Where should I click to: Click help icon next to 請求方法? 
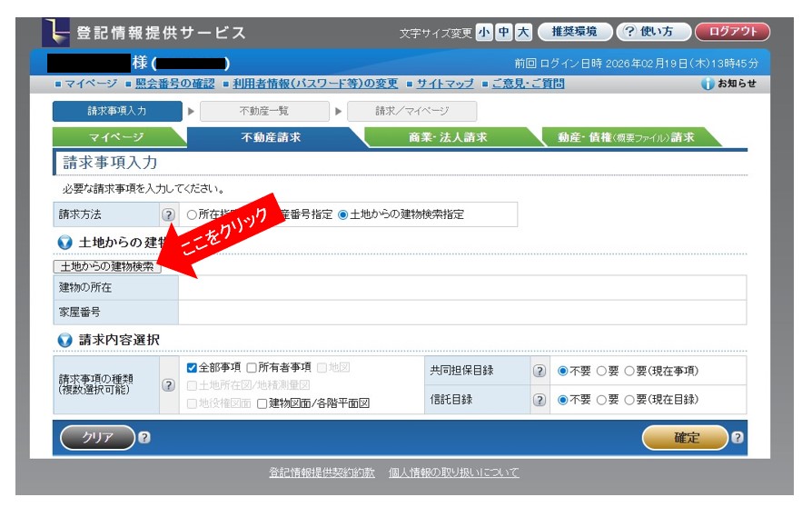168,215
